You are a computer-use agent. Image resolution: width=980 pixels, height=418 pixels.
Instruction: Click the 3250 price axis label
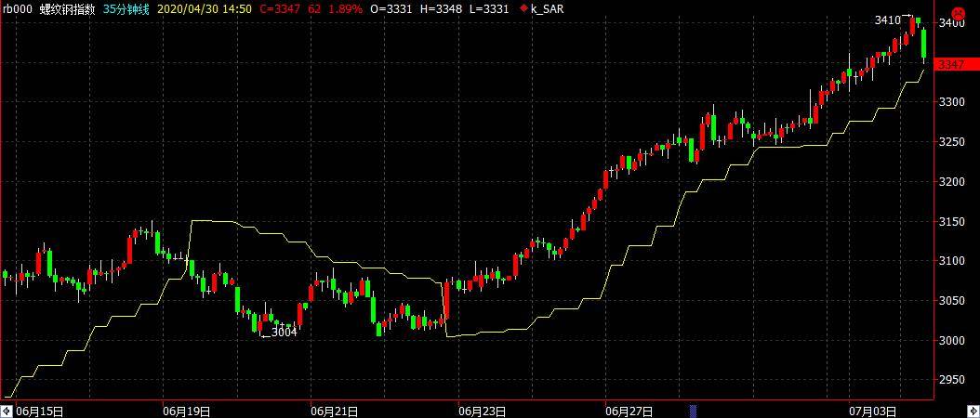(954, 142)
